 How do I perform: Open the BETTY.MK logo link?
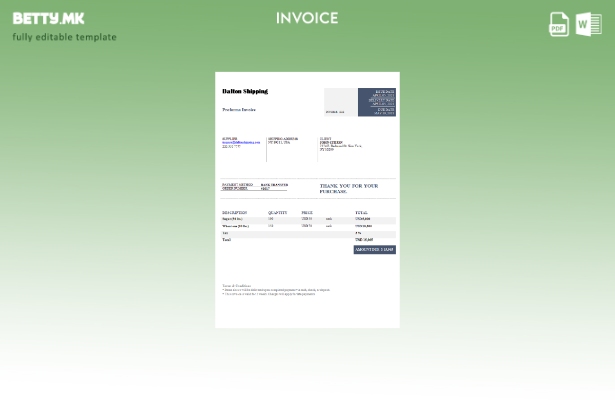point(48,18)
